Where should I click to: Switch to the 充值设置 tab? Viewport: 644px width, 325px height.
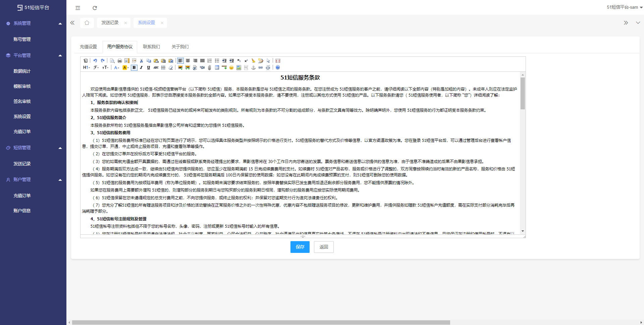point(88,47)
